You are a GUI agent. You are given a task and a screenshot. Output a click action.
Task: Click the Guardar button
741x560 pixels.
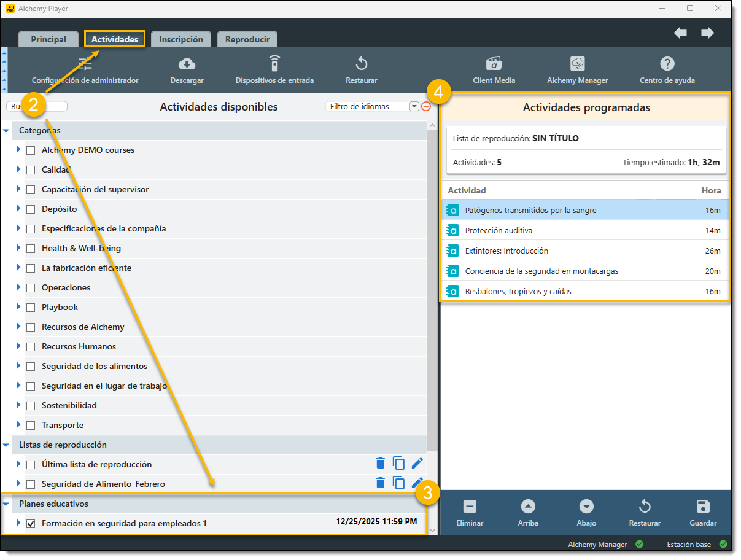702,513
